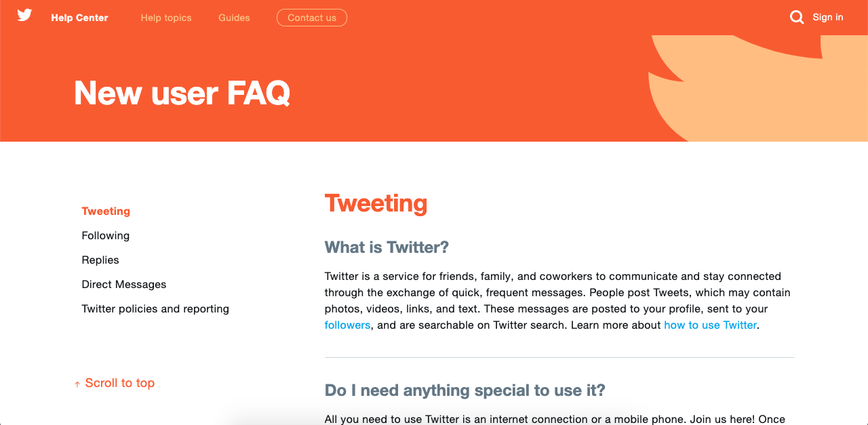Click Scroll to top link

(x=115, y=383)
